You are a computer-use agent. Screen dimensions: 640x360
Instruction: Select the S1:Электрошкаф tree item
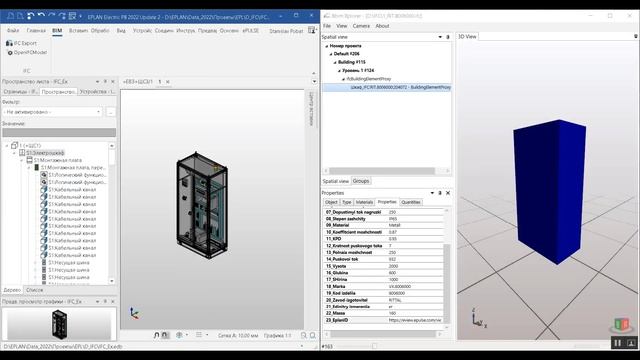pyautogui.click(x=45, y=153)
